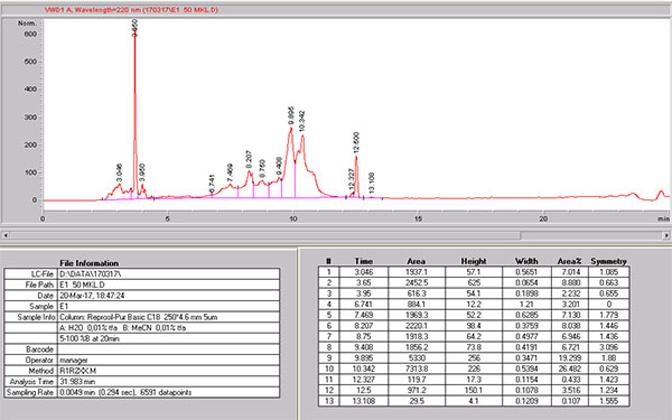Image resolution: width=672 pixels, height=420 pixels.
Task: Click area value 616.3 in row 3
Action: (417, 294)
